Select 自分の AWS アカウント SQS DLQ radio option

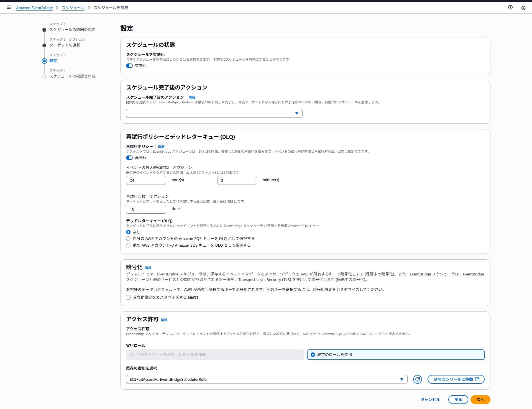[128, 239]
